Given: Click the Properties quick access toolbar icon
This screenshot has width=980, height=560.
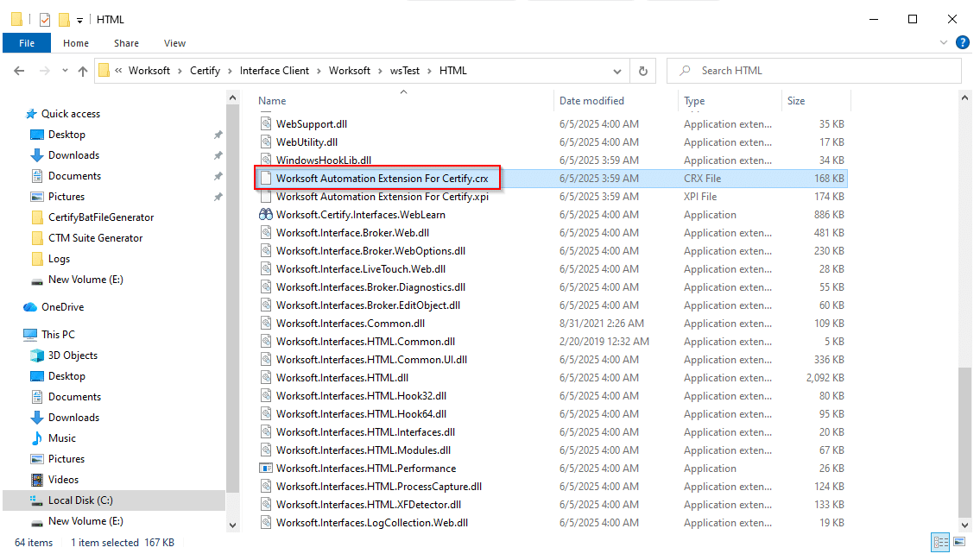Looking at the screenshot, I should click(x=44, y=20).
